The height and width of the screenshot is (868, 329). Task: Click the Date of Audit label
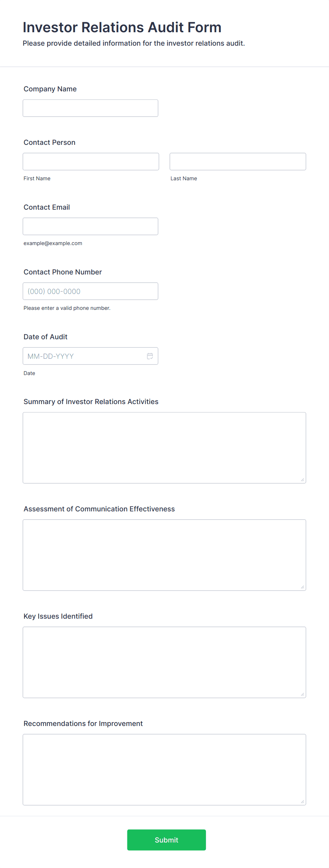pyautogui.click(x=46, y=337)
